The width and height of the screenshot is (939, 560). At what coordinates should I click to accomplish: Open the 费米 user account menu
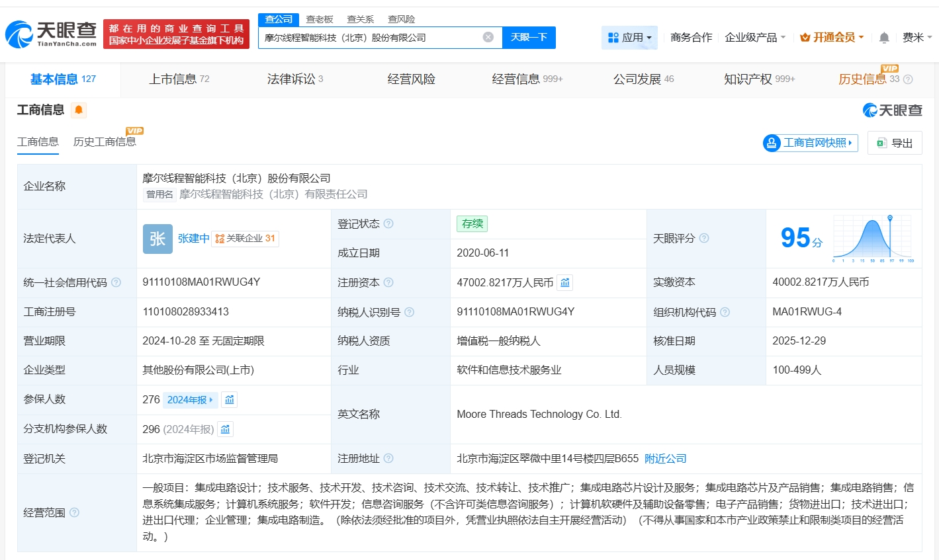pos(917,38)
